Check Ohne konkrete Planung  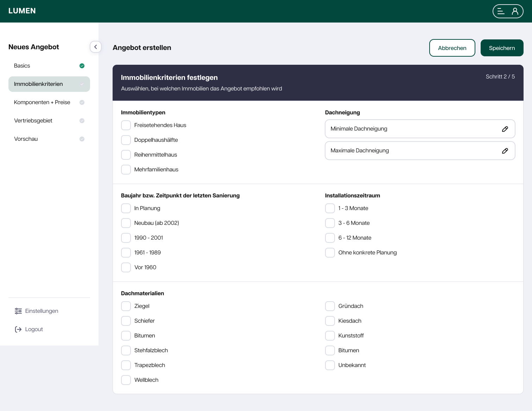point(330,253)
